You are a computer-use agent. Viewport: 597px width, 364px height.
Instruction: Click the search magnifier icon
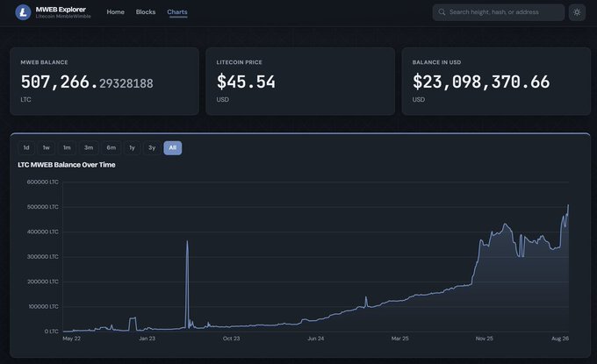[442, 12]
